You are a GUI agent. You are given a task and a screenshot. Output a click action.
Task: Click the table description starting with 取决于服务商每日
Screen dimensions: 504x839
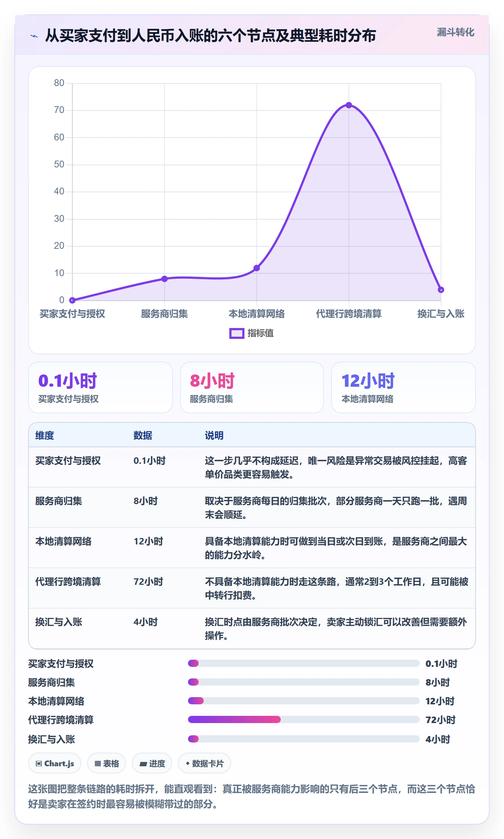point(336,508)
